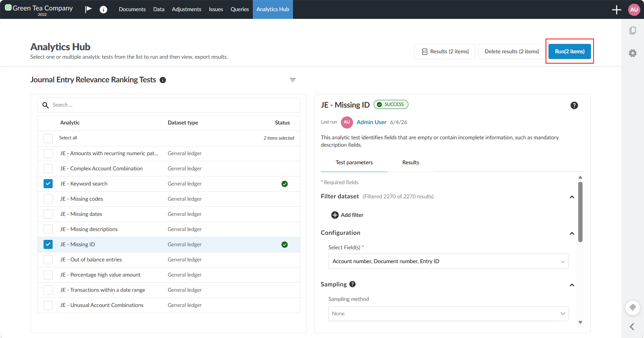Check JE - Missing codes

coord(48,199)
